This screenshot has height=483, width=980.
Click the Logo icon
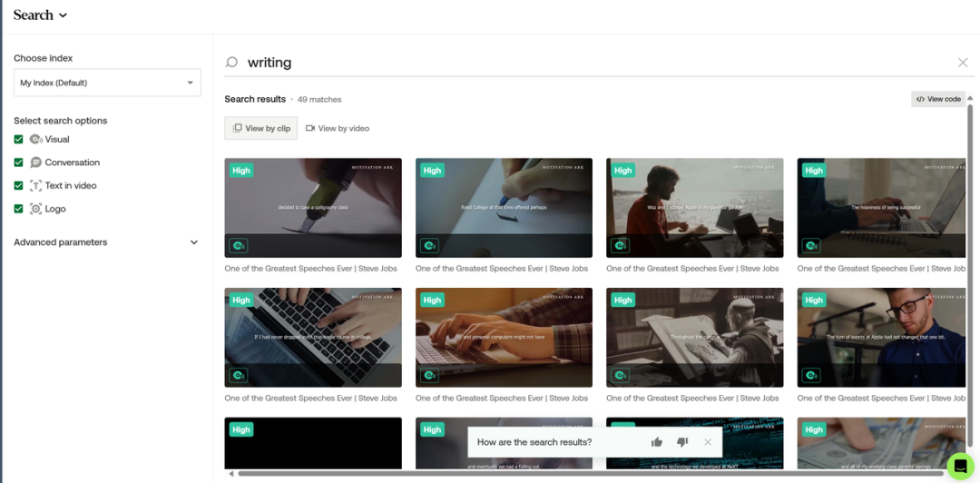35,209
